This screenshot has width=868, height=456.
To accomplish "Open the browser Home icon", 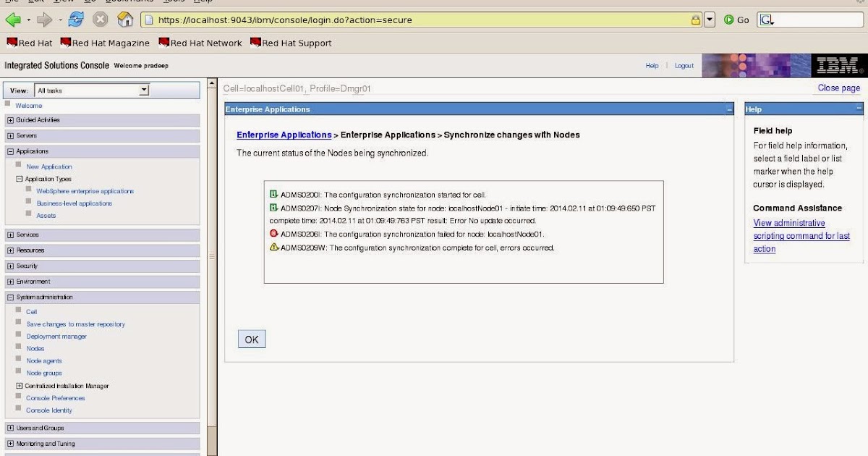I will coord(125,20).
